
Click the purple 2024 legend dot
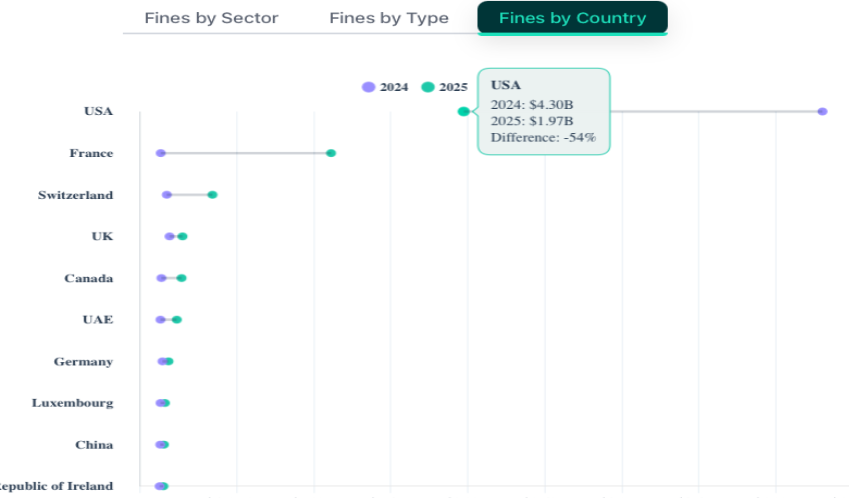coord(369,87)
